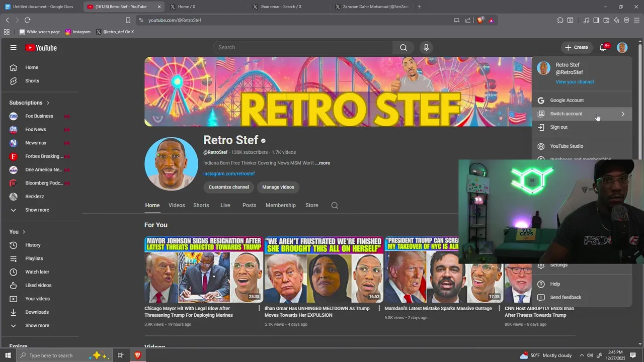This screenshot has height=362, width=644.
Task: Show more items under Downloads
Action: (40, 325)
